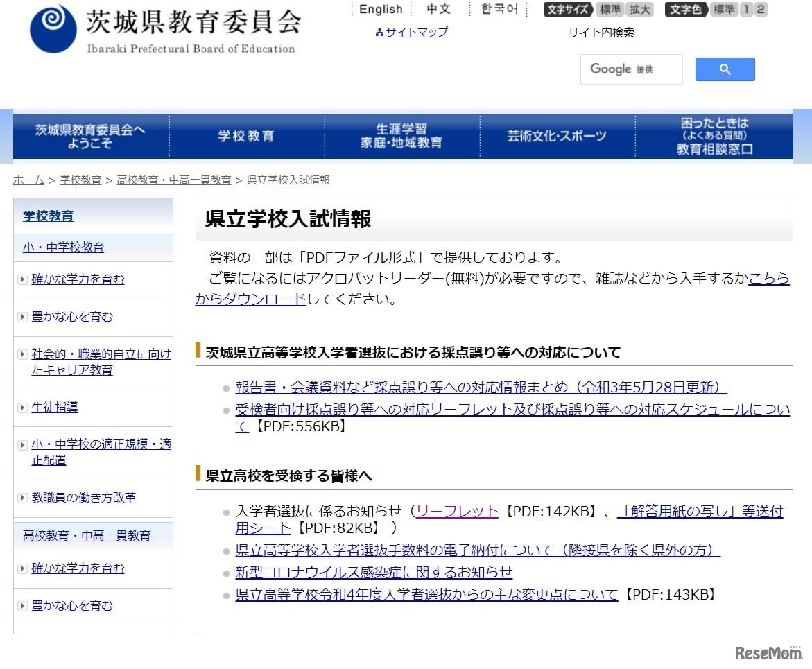Click the small icon beside サイトマップ link
The width and height of the screenshot is (812, 669).
pyautogui.click(x=380, y=32)
